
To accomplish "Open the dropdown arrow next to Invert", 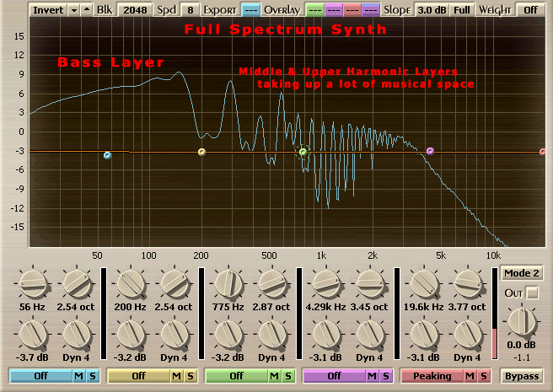I will 74,10.
